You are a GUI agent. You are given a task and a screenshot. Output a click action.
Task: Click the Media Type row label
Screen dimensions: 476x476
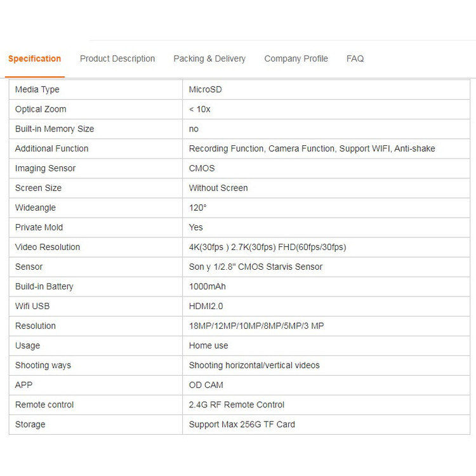point(37,89)
